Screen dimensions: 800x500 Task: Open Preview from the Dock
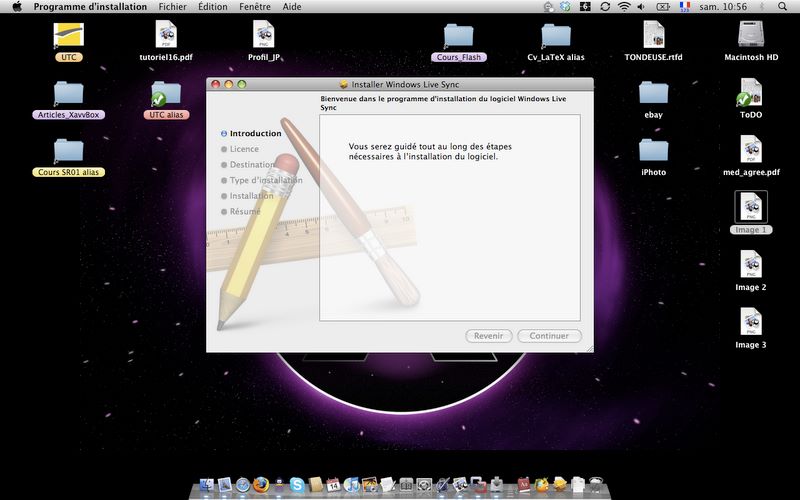(460, 485)
